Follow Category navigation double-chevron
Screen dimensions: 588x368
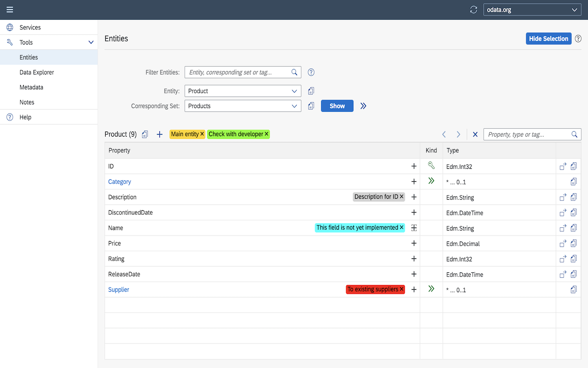pos(431,181)
